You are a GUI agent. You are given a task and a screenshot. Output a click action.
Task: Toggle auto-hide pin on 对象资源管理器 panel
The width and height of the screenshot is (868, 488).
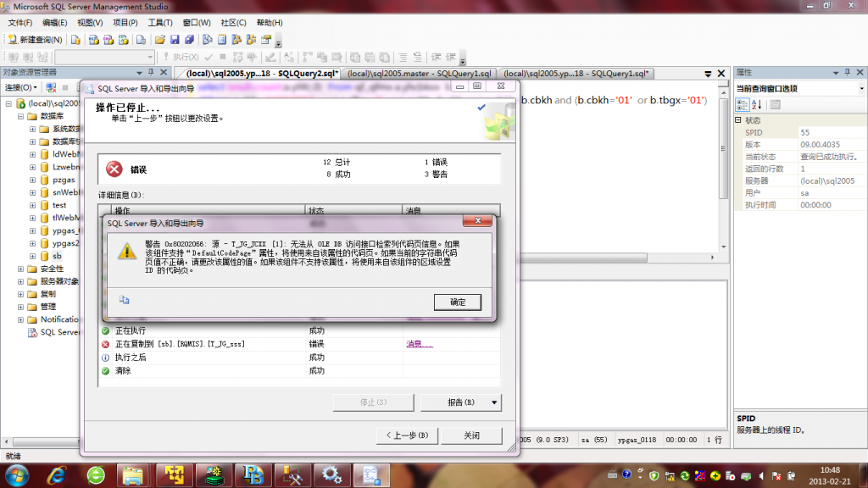pos(151,72)
